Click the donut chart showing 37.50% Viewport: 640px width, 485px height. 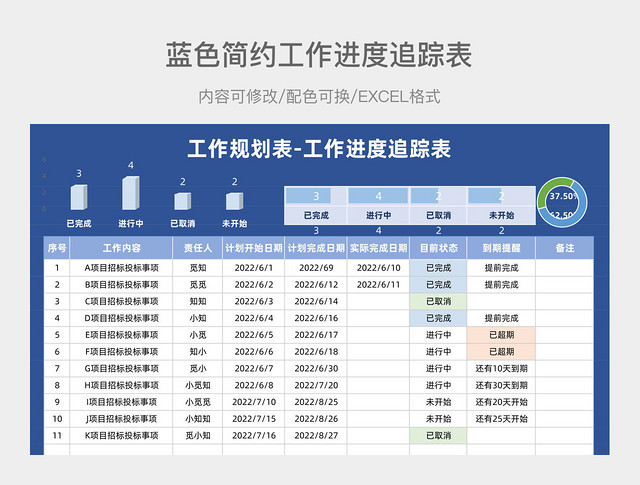(x=562, y=202)
